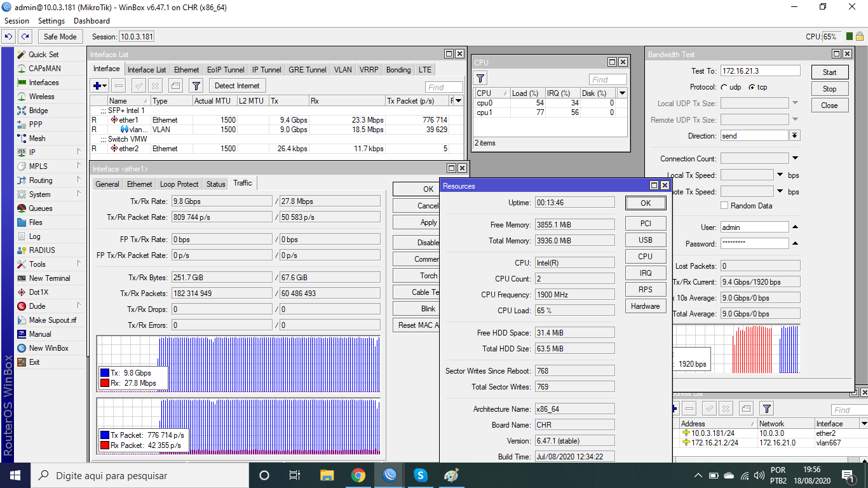Collapse the Password field arrow
The width and height of the screenshot is (868, 488).
(x=795, y=243)
